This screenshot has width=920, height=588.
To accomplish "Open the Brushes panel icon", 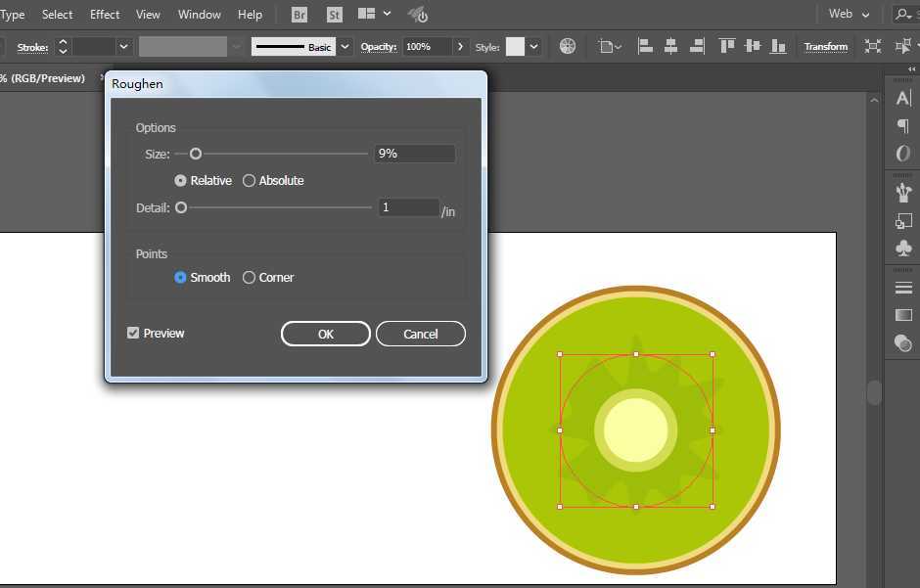I will click(903, 192).
